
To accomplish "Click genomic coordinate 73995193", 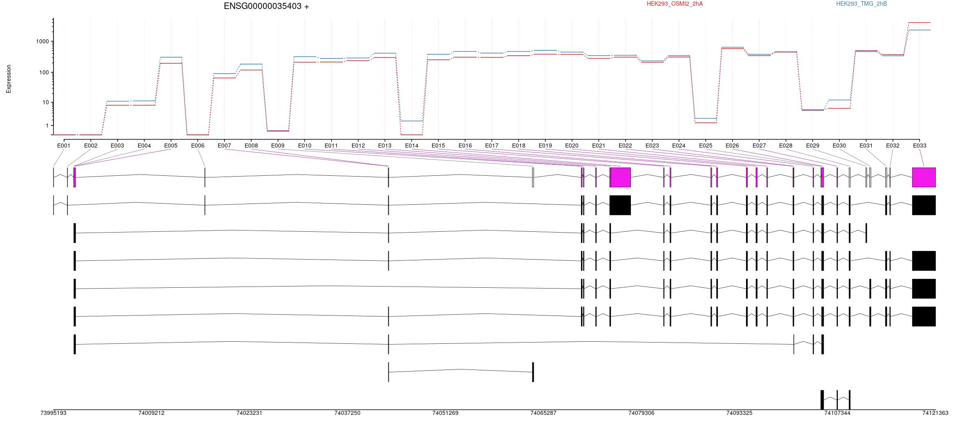I will [x=53, y=413].
